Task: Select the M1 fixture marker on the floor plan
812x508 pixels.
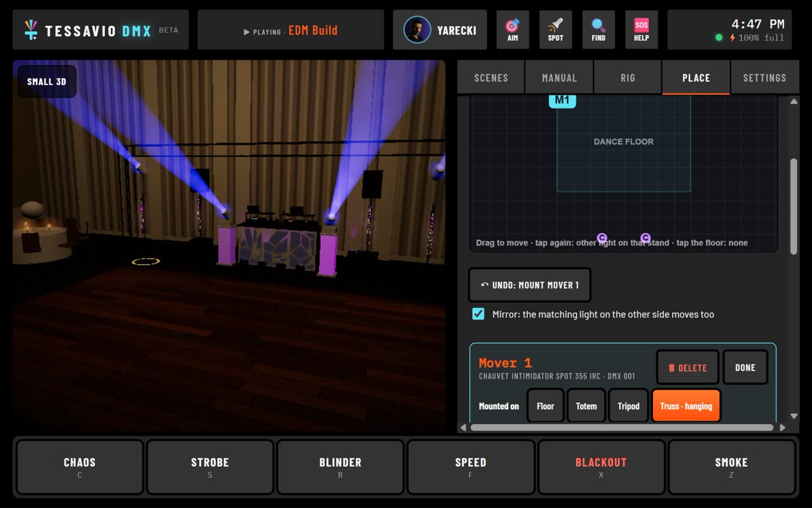Action: click(562, 100)
